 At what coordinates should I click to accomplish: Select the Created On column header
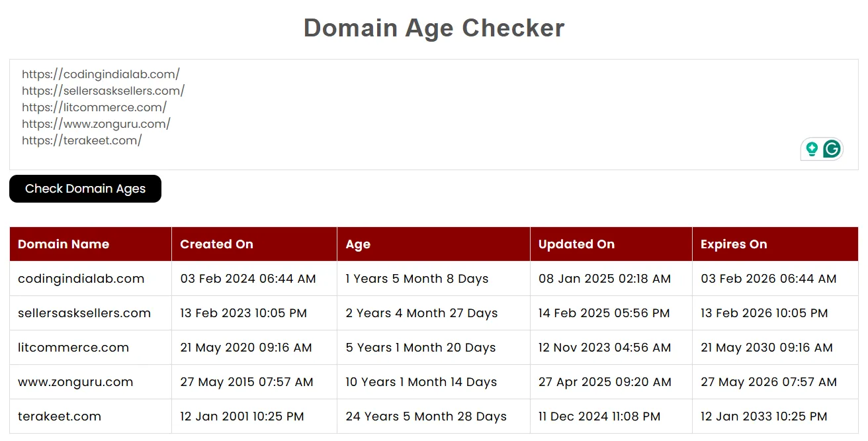[217, 244]
